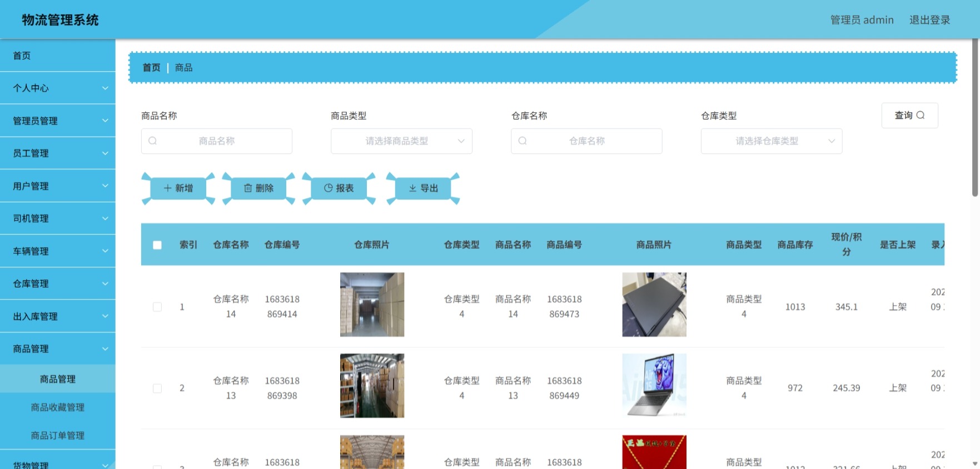Click the 导出 button
The width and height of the screenshot is (980, 469).
click(x=423, y=188)
